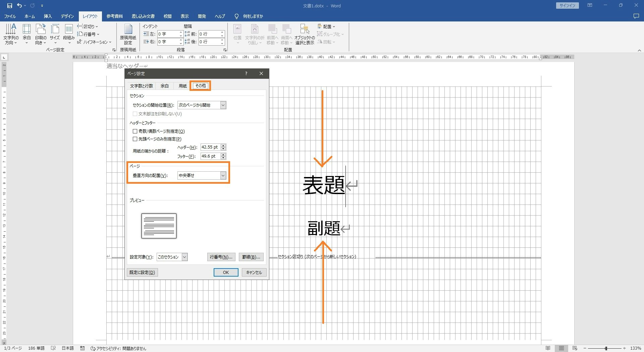Select the 用紙 dialog tab
The width and height of the screenshot is (644, 352).
[183, 86]
